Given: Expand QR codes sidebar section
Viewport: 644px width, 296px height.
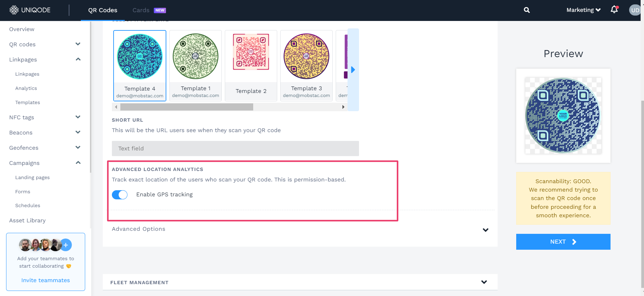Looking at the screenshot, I should click(78, 44).
